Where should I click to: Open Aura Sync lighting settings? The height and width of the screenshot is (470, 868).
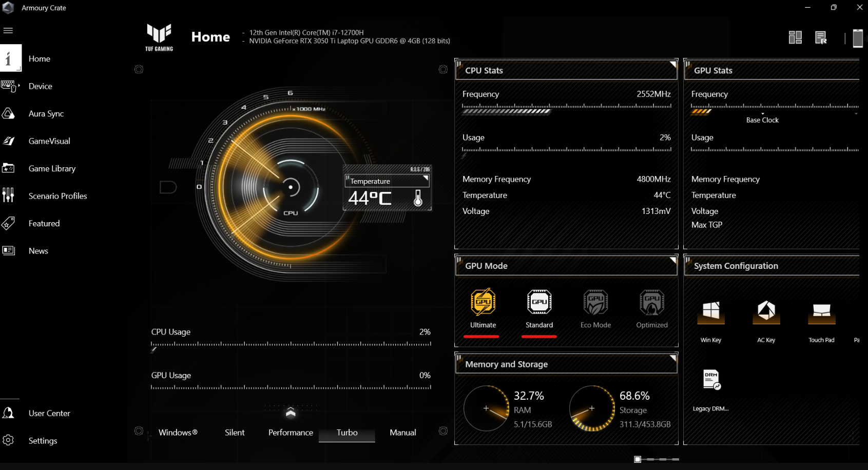46,113
